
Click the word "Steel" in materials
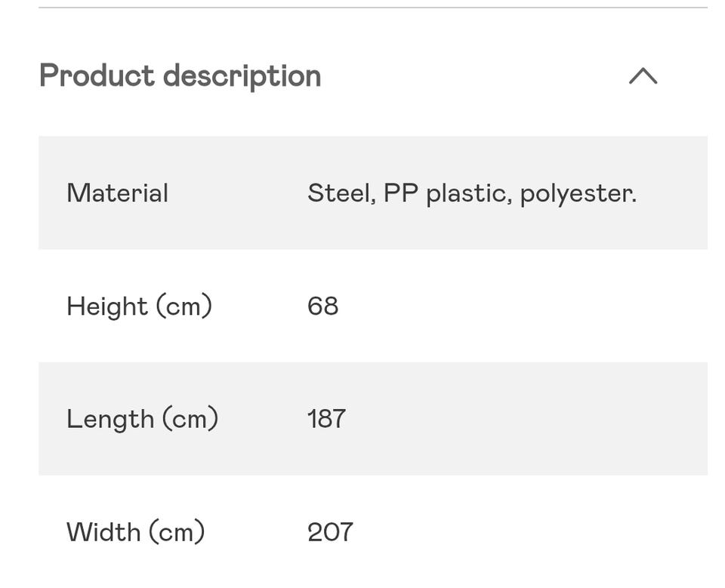(x=339, y=193)
